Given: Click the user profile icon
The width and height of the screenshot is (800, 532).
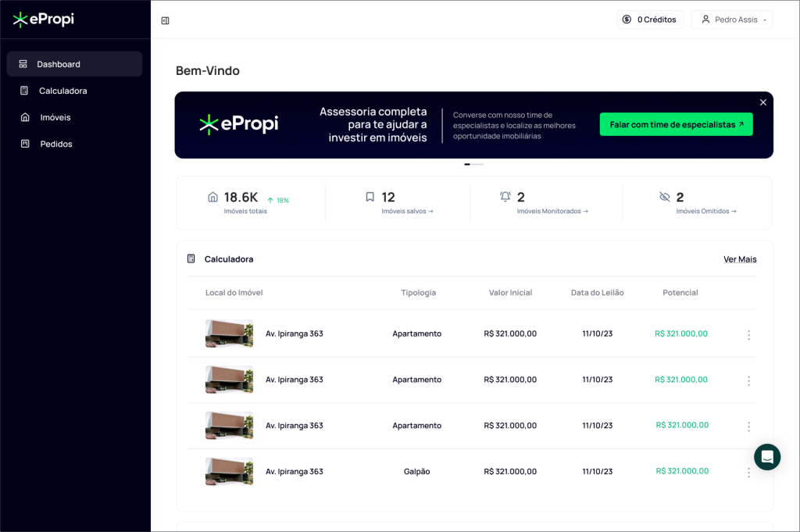Looking at the screenshot, I should pos(705,20).
